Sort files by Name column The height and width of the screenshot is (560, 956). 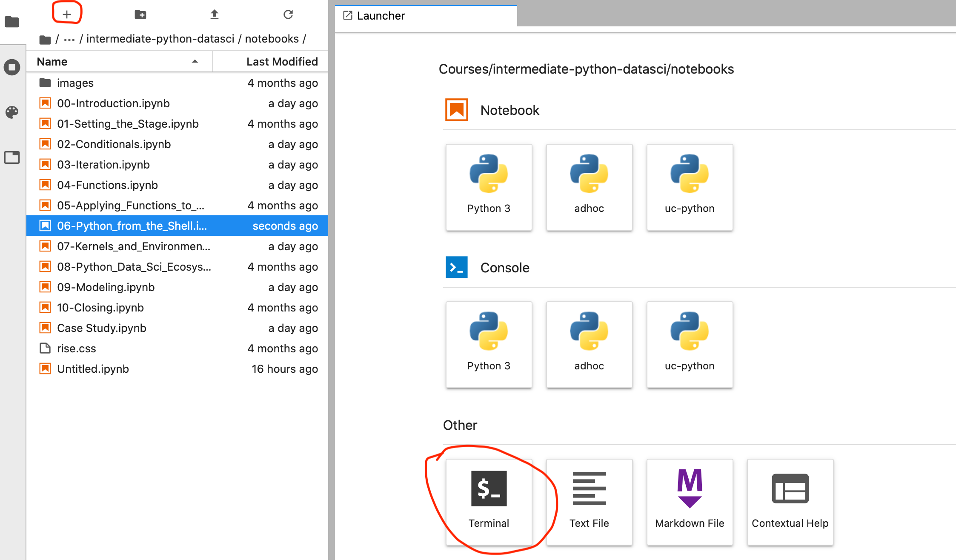(x=119, y=62)
